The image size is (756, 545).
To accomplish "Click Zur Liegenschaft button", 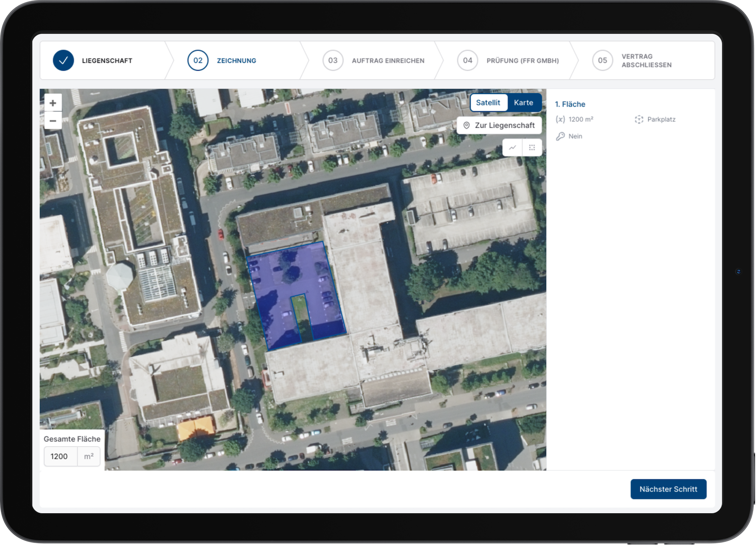I will [499, 125].
